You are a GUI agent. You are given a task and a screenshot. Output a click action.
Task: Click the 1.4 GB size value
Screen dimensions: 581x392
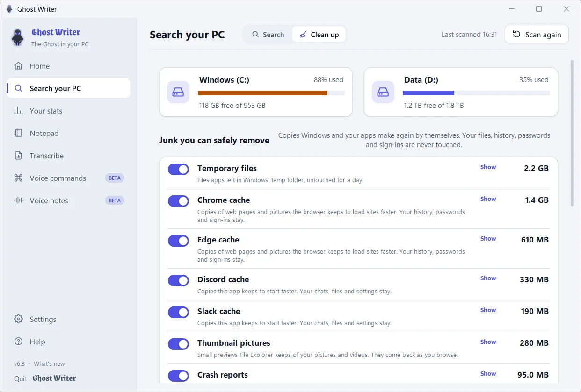click(537, 200)
